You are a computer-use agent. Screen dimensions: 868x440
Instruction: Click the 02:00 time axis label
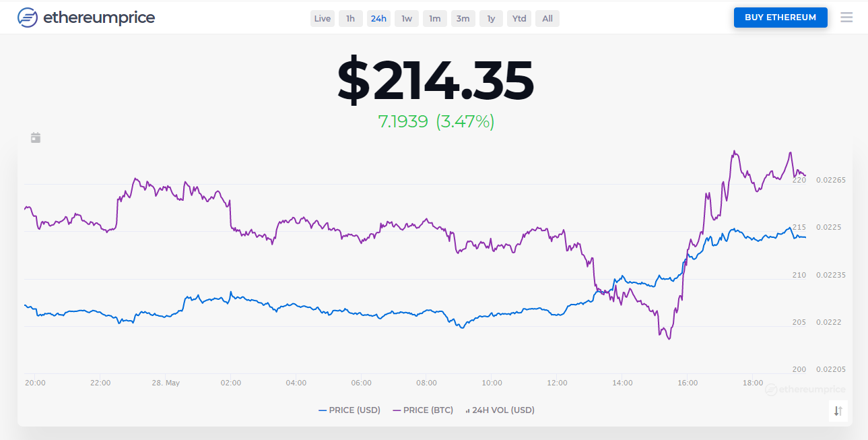pos(231,383)
